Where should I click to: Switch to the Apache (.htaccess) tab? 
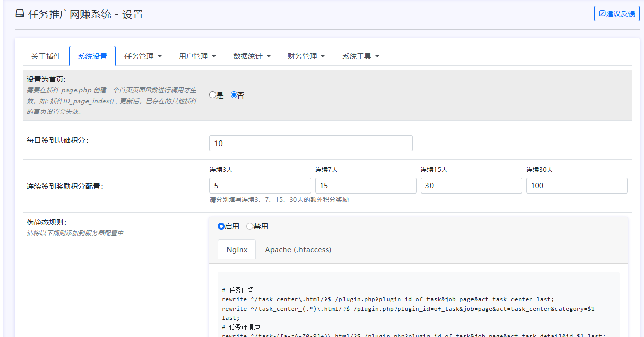tap(298, 250)
